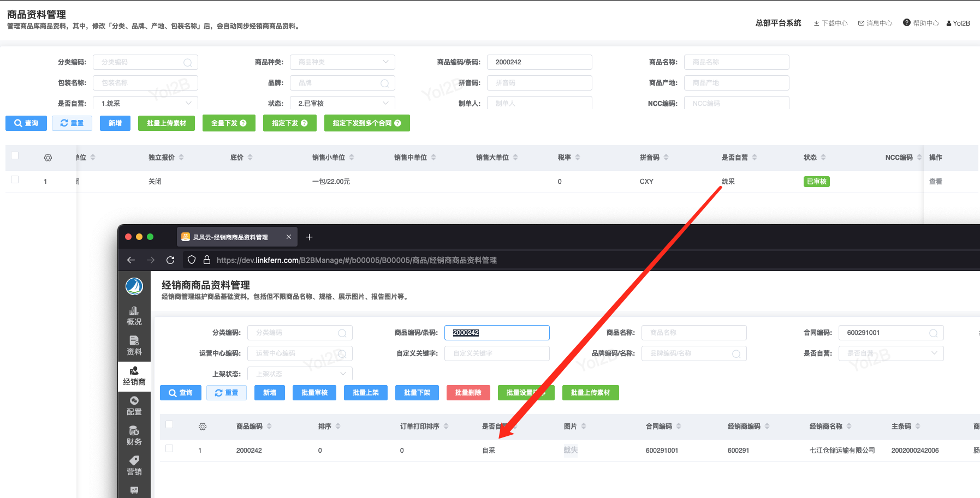The width and height of the screenshot is (980, 498).
Task: Open 概况 in the sidebar
Action: (134, 316)
